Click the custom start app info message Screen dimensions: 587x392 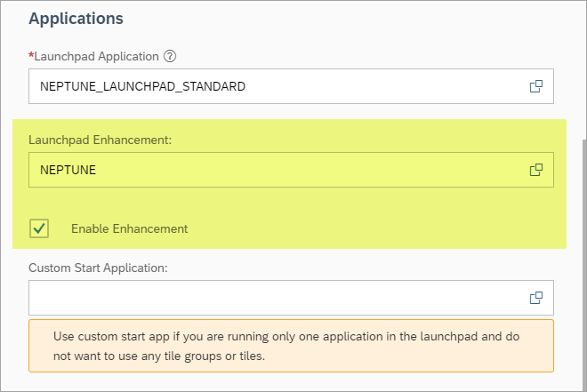click(x=291, y=346)
